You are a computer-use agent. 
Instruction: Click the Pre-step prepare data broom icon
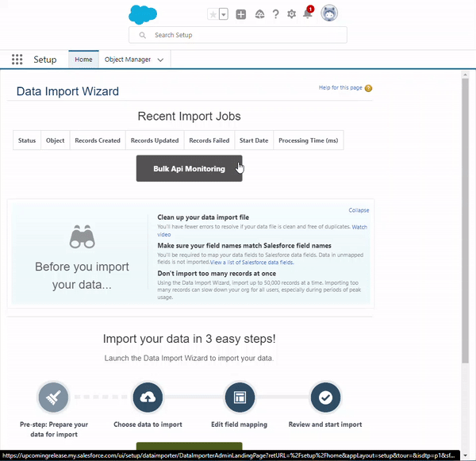coord(53,398)
